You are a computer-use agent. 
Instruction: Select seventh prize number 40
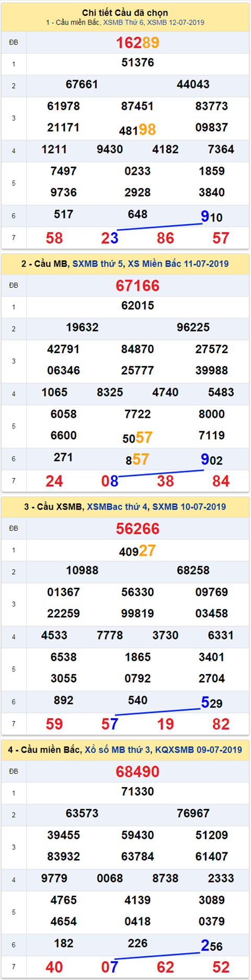tap(54, 967)
